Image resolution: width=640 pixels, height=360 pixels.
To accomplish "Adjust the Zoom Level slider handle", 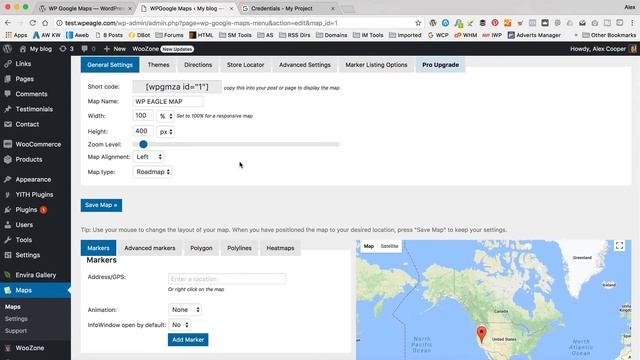I will pyautogui.click(x=143, y=144).
